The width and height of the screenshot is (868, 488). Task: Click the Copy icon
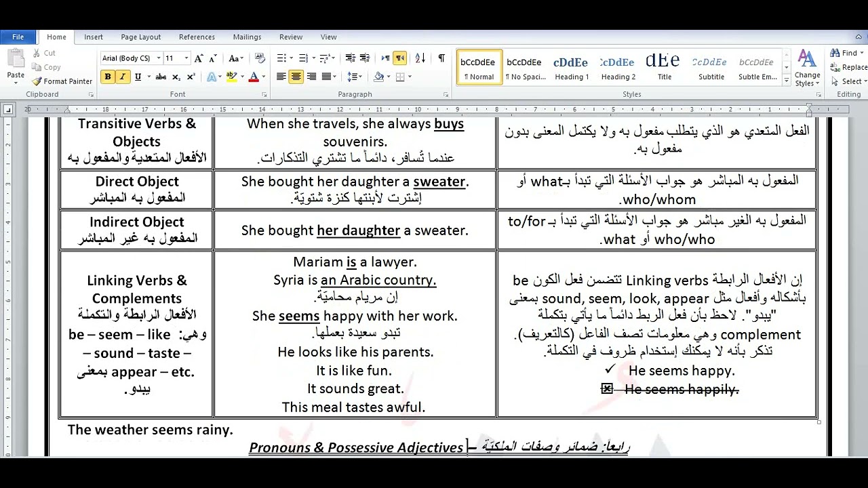37,67
